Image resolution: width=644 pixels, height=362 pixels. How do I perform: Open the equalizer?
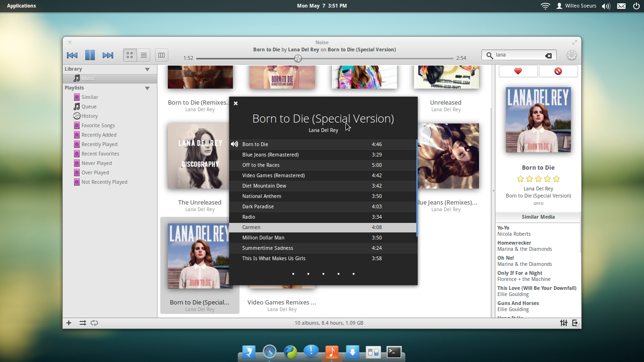click(564, 323)
